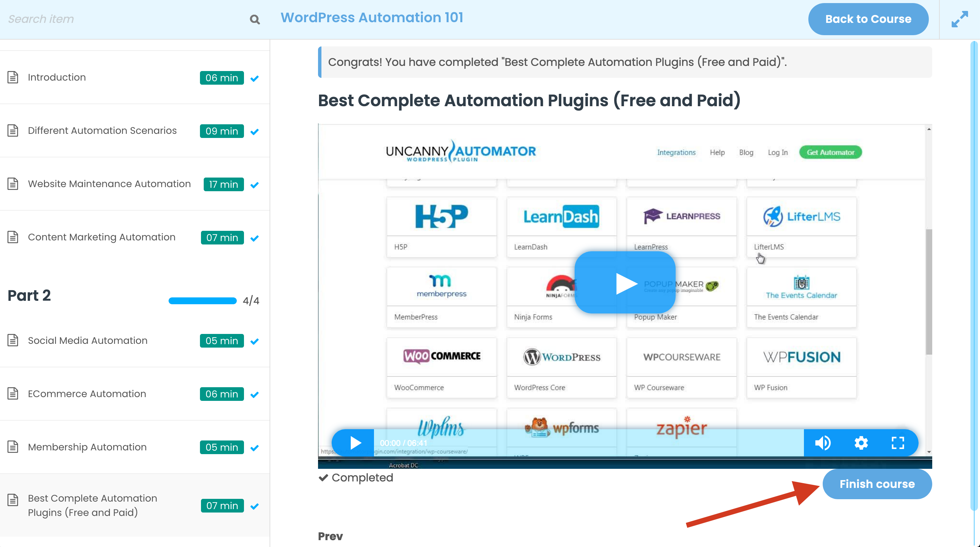Viewport: 980px width, 547px height.
Task: Click the WP Fusion integration logo
Action: (x=801, y=357)
